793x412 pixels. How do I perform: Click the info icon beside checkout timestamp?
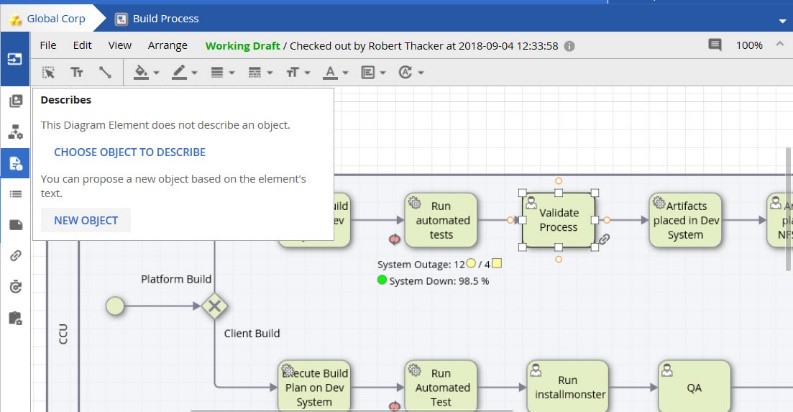tap(569, 46)
